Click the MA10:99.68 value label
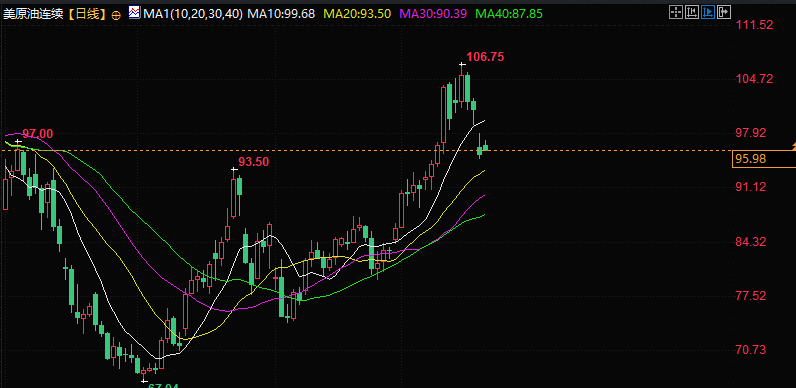The image size is (796, 388). 281,14
